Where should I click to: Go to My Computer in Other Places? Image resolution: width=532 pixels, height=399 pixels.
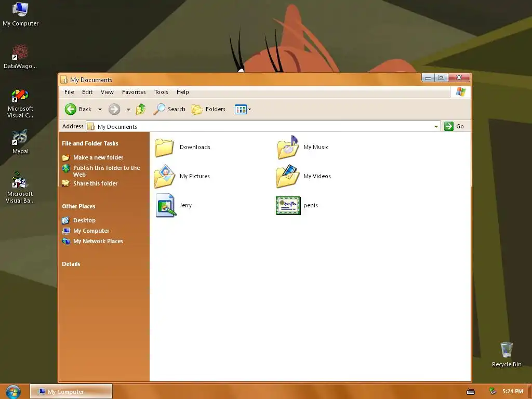pyautogui.click(x=91, y=231)
